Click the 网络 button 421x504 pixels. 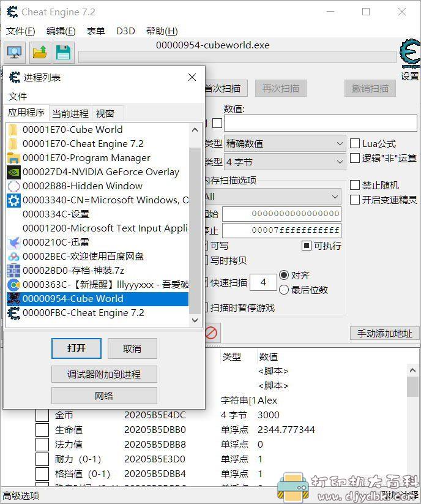[104, 396]
